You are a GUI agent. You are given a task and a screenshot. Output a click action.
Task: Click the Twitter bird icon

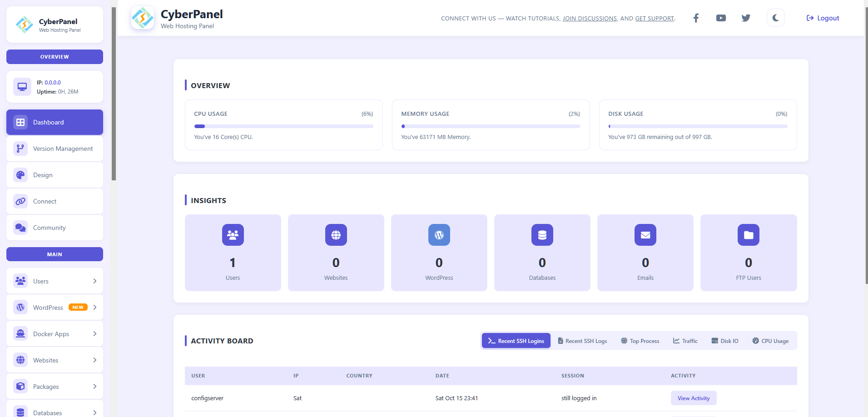pos(746,18)
